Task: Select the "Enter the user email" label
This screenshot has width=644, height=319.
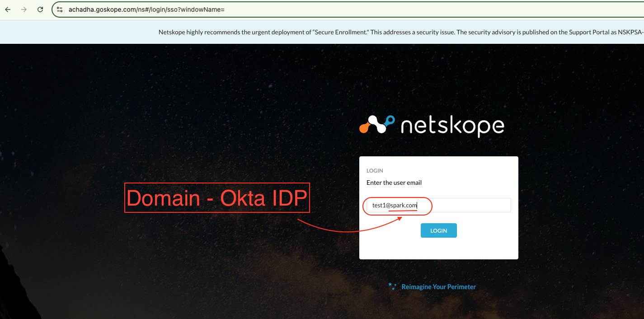Action: [394, 183]
